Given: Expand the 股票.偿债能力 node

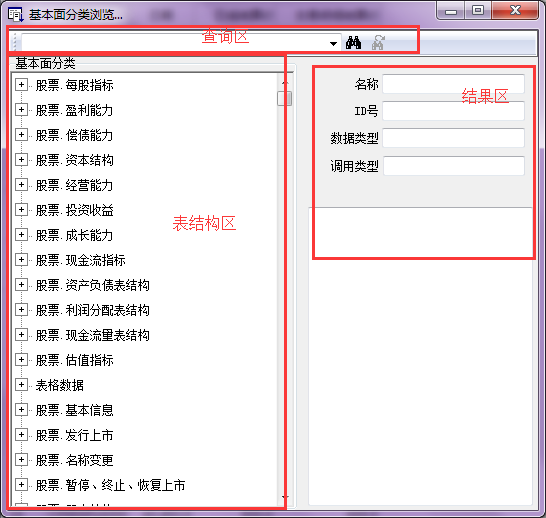Looking at the screenshot, I should (21, 135).
